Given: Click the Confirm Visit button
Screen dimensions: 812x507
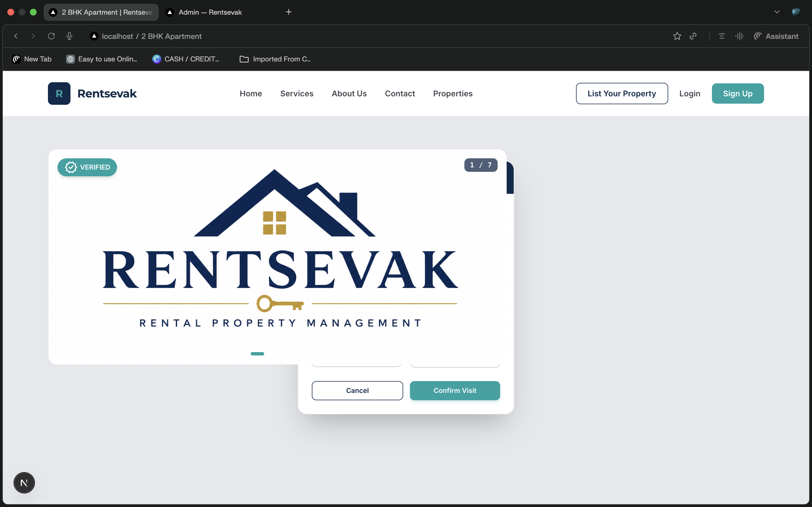Looking at the screenshot, I should [x=455, y=391].
